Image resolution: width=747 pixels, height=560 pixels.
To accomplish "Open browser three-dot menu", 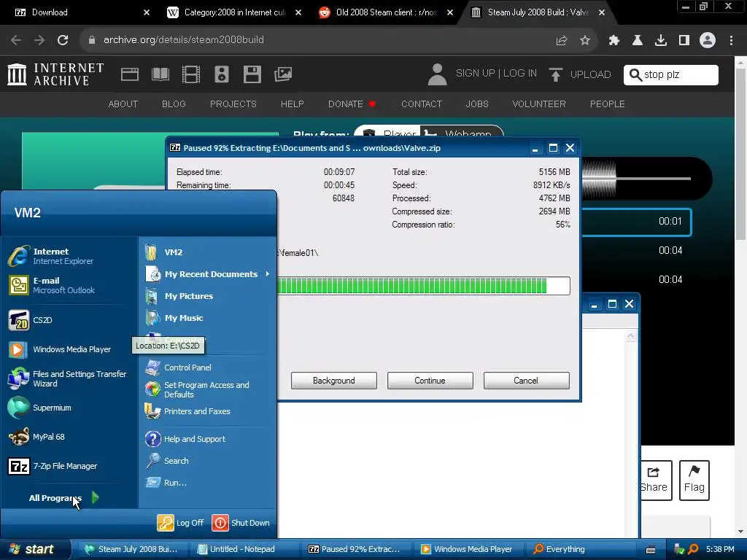I will click(x=731, y=41).
